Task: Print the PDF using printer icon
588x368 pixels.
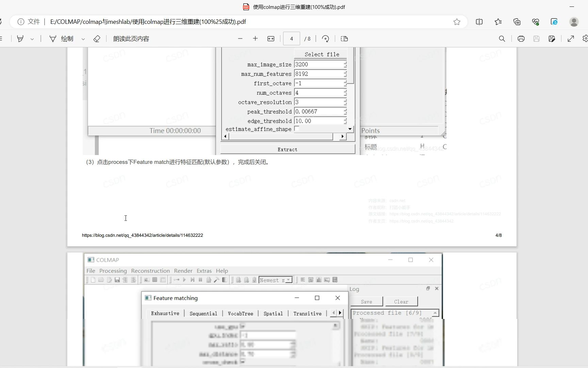Action: coord(521,39)
